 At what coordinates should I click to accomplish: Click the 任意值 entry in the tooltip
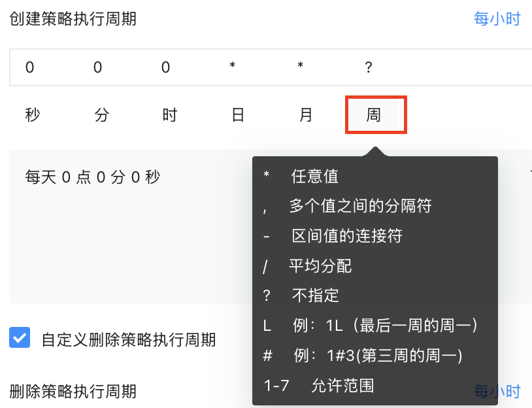314,176
